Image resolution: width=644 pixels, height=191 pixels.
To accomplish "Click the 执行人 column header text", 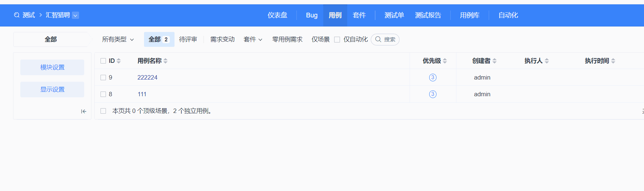I will [x=534, y=61].
